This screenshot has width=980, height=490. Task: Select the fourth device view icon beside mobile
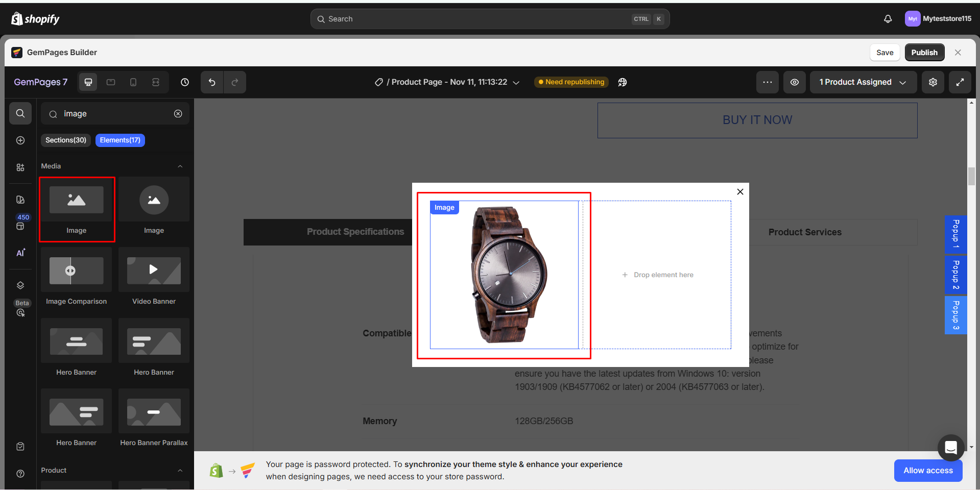pyautogui.click(x=156, y=82)
